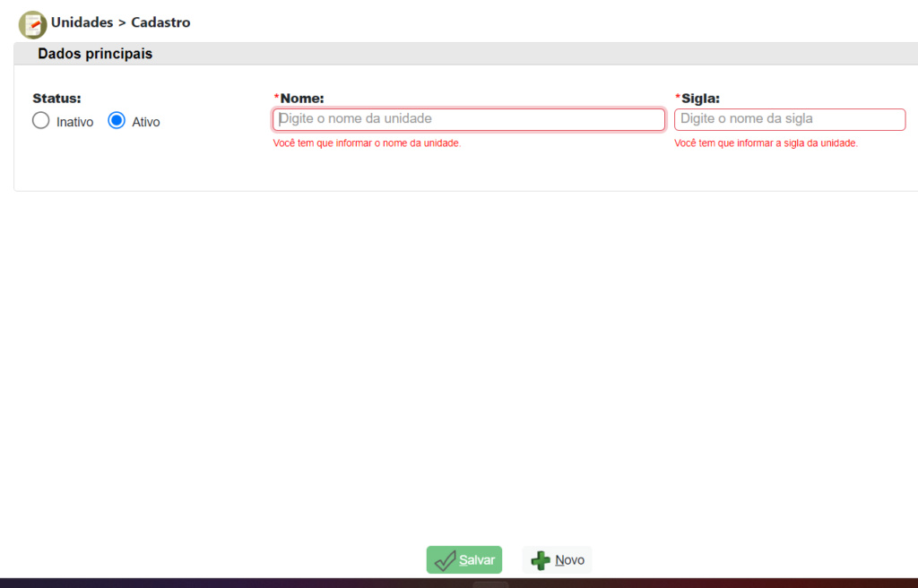This screenshot has height=588, width=918.
Task: Click the Unidades notepad icon in header
Action: coord(32,24)
